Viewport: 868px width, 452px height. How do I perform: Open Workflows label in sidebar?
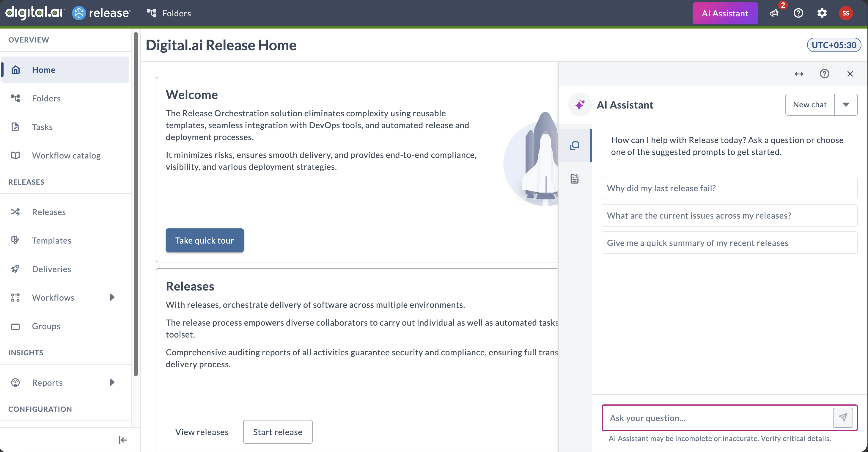click(x=53, y=297)
